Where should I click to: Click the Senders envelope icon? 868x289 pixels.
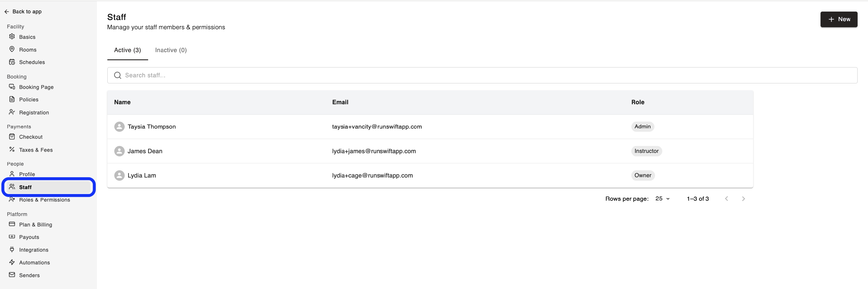[x=12, y=275]
